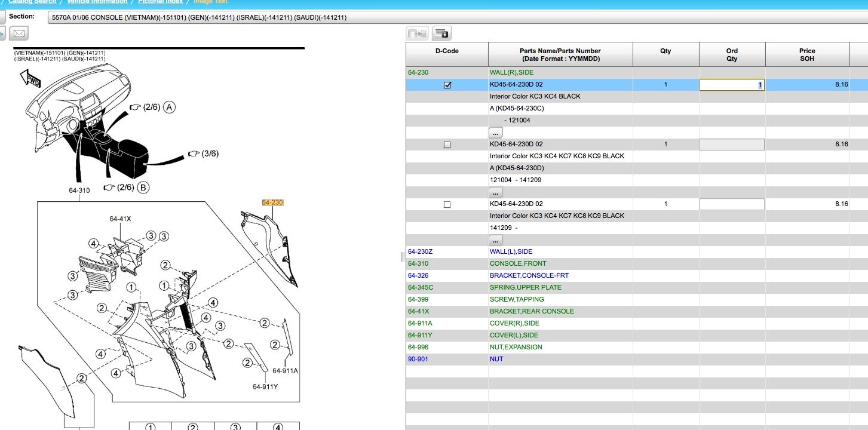Select CONSOLE,FRONT part name

coord(518,263)
